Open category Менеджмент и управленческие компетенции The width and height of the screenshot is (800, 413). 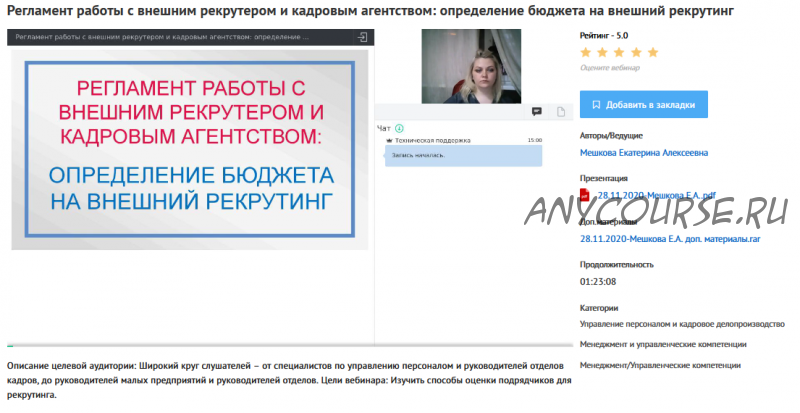click(x=663, y=345)
